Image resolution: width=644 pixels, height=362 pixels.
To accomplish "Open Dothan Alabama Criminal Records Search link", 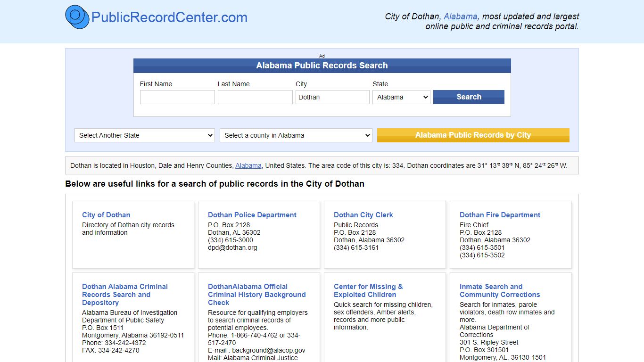I will (x=125, y=295).
